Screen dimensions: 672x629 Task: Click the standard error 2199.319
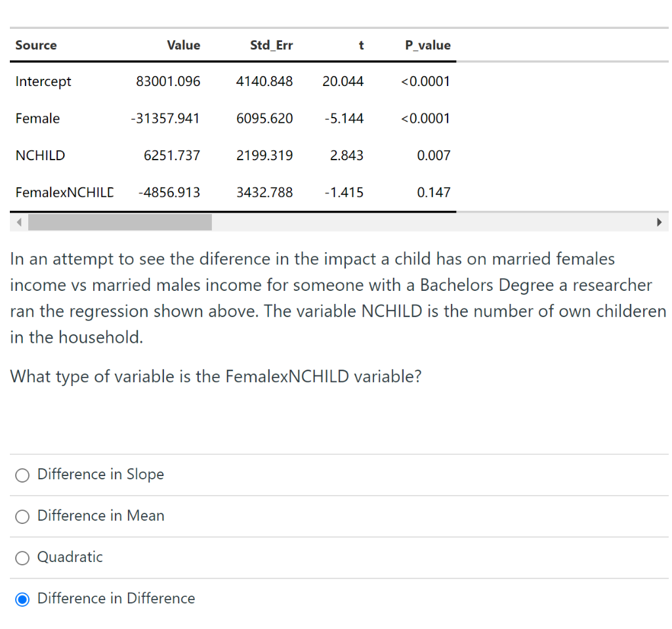(264, 155)
